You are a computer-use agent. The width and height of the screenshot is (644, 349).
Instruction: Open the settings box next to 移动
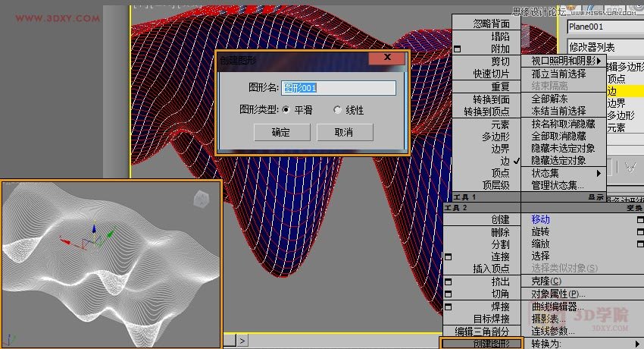click(x=640, y=220)
